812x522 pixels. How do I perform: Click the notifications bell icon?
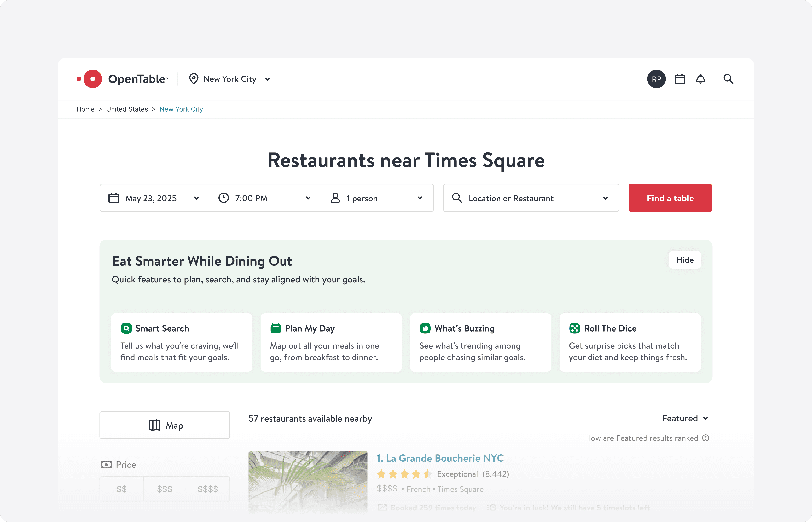click(700, 79)
